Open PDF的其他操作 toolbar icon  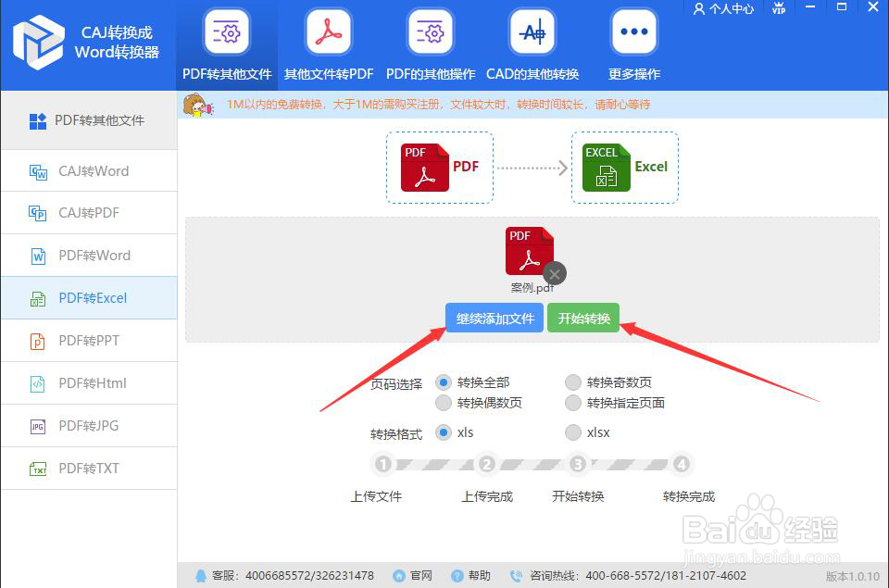pyautogui.click(x=431, y=31)
